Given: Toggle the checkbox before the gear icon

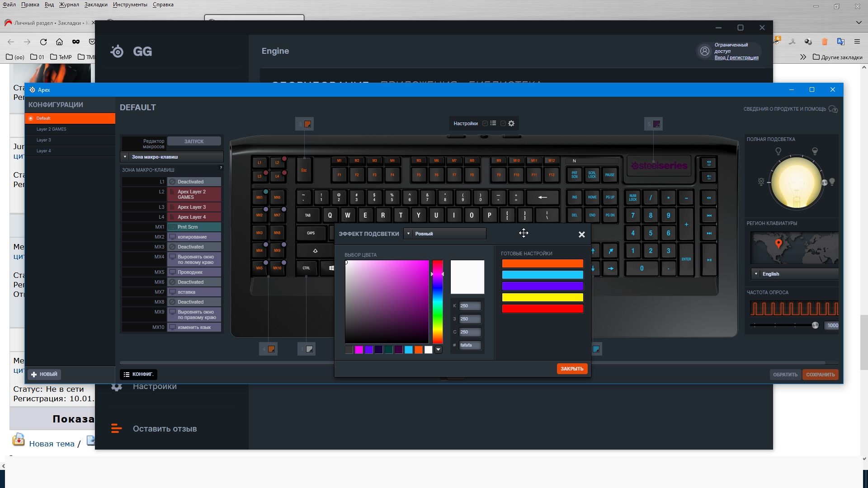Looking at the screenshot, I should (503, 123).
